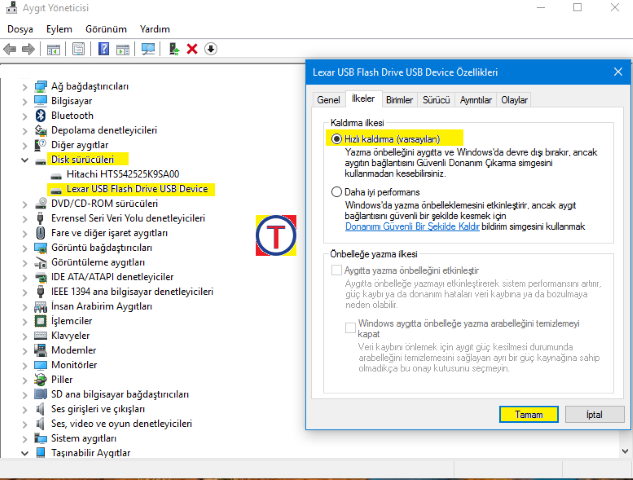
Task: Switch to the Sürücü tab
Action: pos(436,100)
